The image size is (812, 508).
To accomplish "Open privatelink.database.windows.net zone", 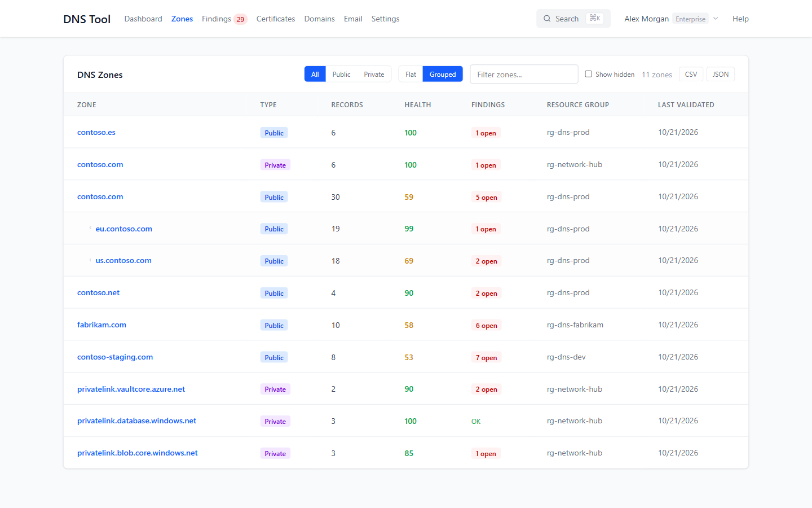I will 137,421.
